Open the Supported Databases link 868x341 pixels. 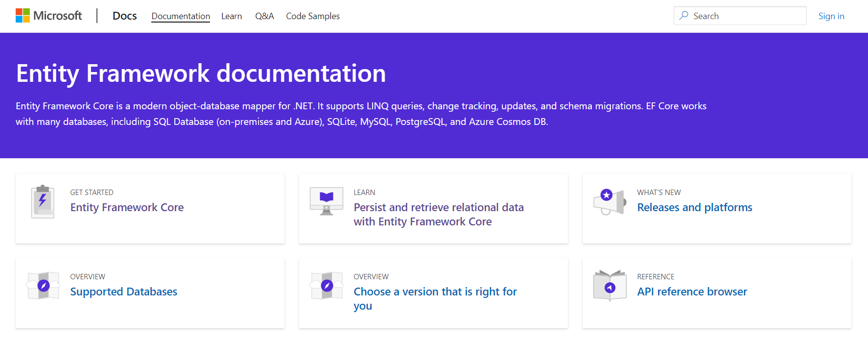point(123,292)
